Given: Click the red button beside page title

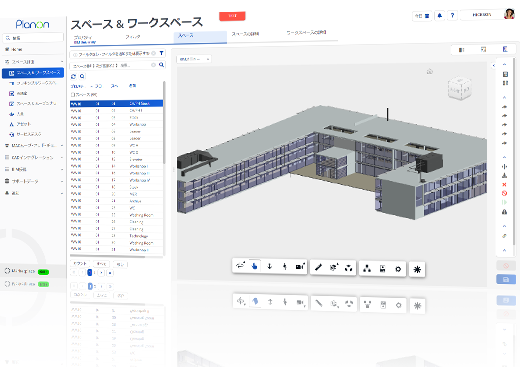Looking at the screenshot, I should tap(232, 16).
